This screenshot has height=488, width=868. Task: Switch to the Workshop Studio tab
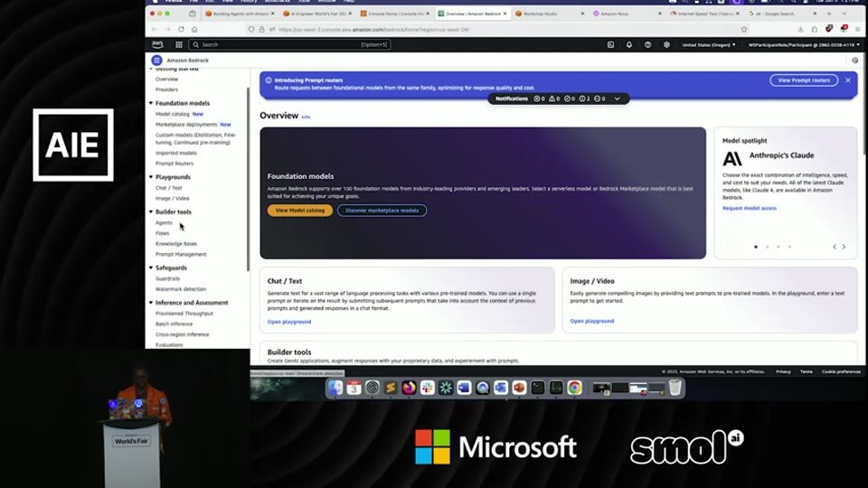(549, 14)
